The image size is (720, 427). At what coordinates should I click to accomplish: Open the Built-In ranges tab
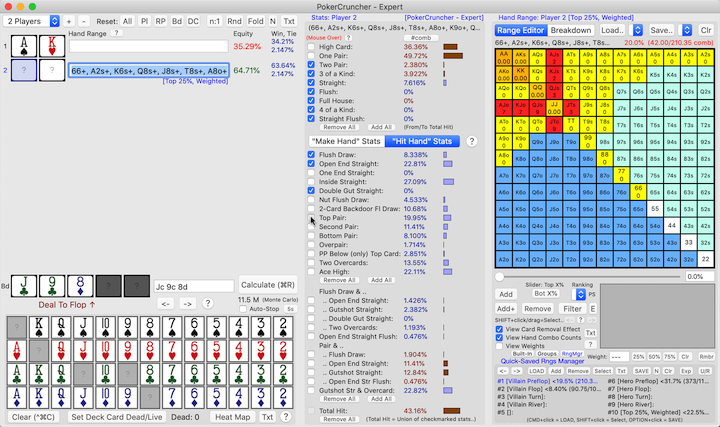[522, 354]
